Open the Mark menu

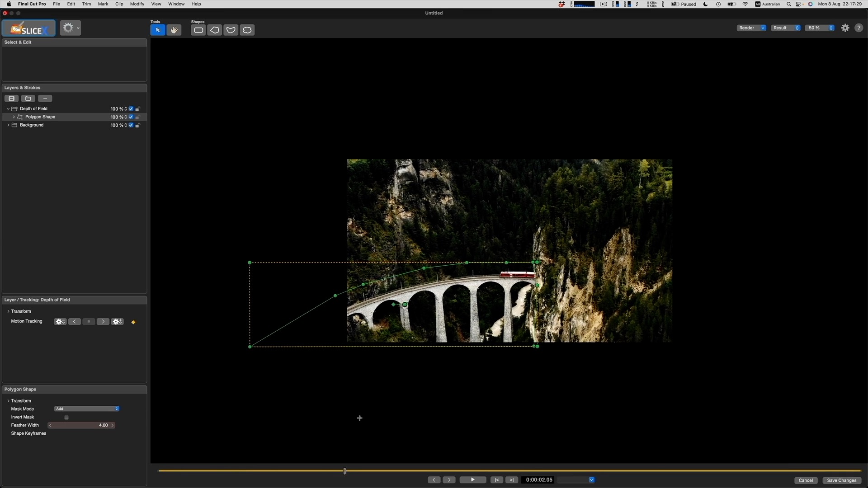pos(103,4)
